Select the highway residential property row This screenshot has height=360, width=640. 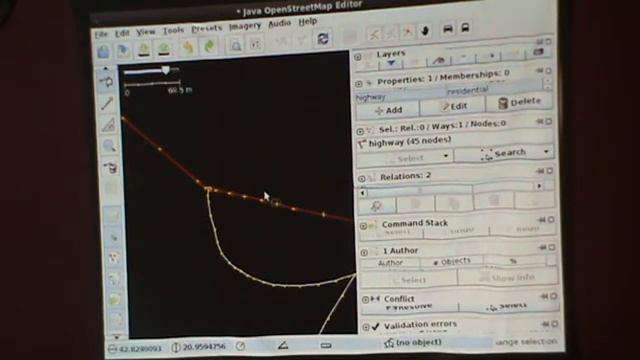click(449, 93)
